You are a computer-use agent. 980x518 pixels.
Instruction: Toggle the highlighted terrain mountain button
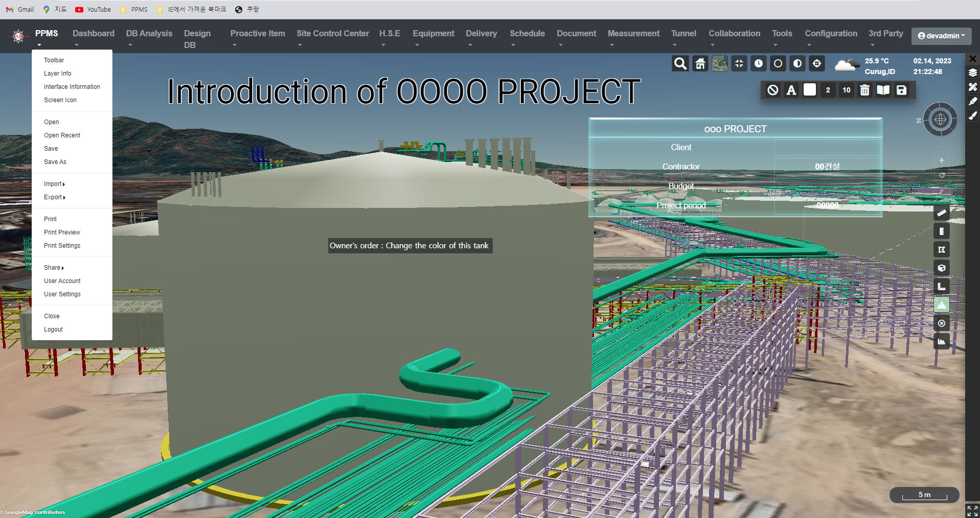tap(942, 305)
